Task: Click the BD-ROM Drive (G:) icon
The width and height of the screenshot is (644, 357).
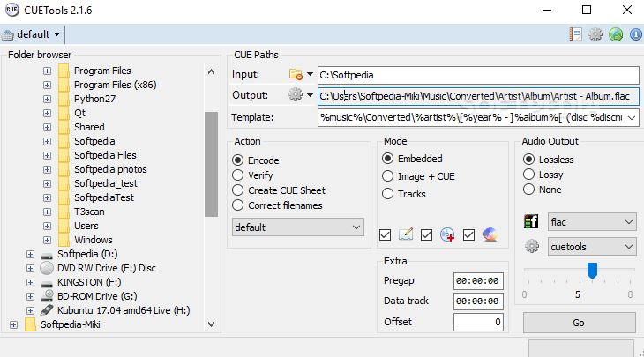Action: [48, 295]
